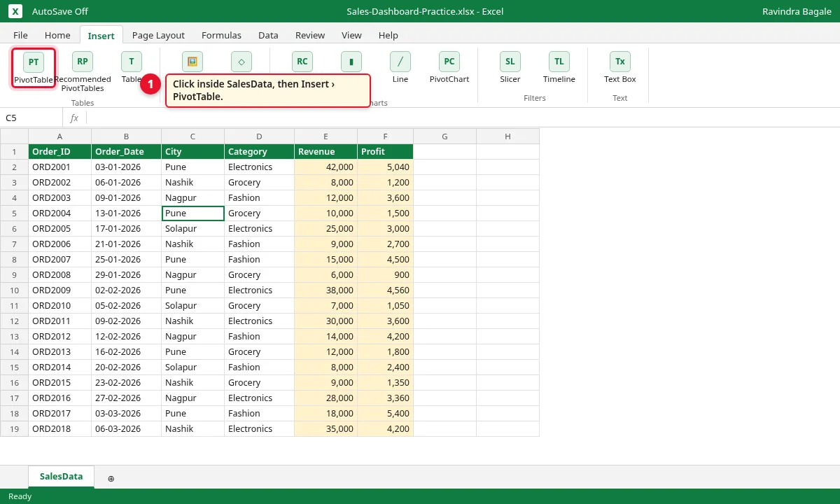Open the Data tab
The width and height of the screenshot is (840, 504).
pos(268,35)
